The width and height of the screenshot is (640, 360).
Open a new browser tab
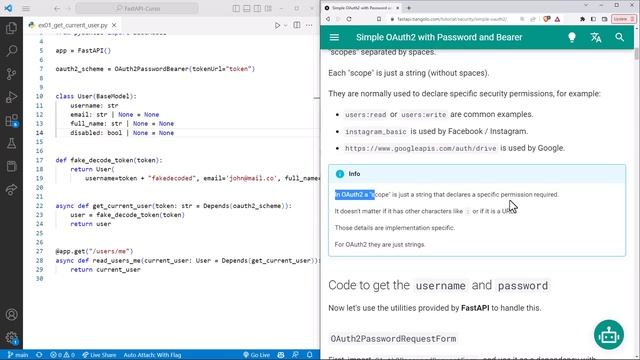pyautogui.click(x=409, y=8)
